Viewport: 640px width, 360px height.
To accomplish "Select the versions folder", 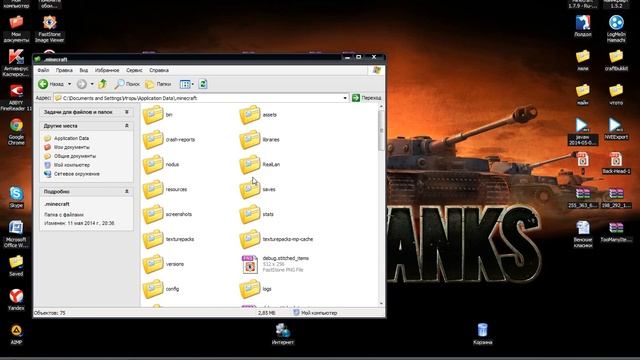I will coord(163,264).
